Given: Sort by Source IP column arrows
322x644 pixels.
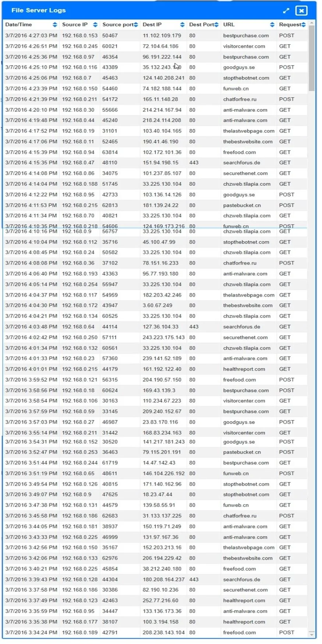Looking at the screenshot, I should [95, 25].
